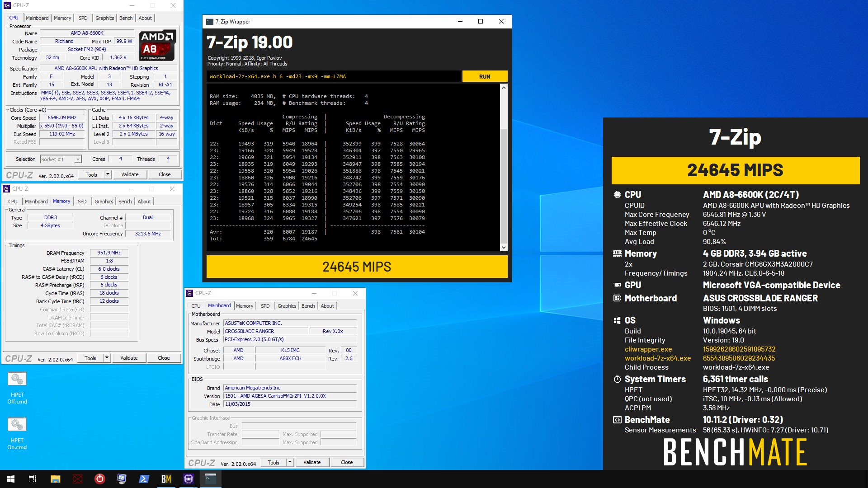Click Close button in the Memory CPU-Z window
Viewport: 868px width, 488px height.
164,358
